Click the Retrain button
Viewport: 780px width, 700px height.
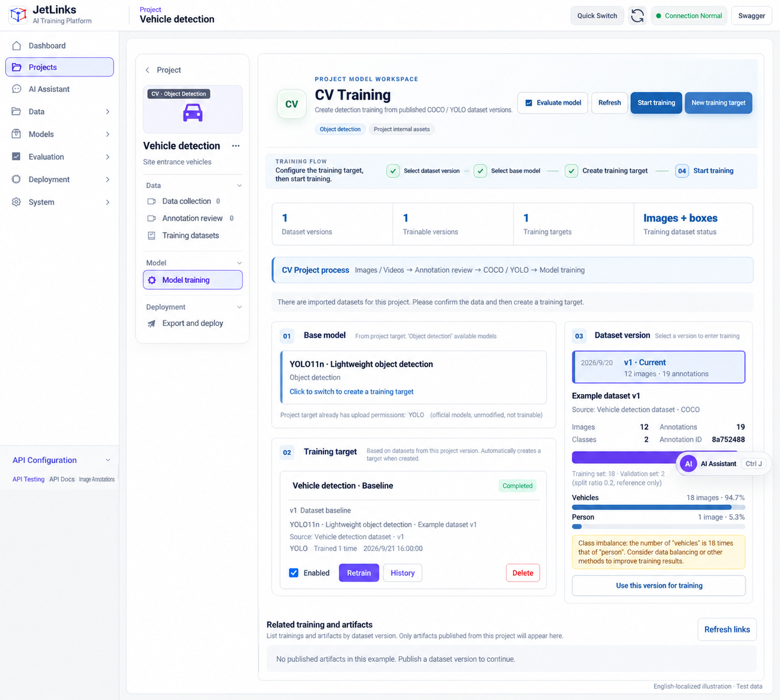pos(359,573)
